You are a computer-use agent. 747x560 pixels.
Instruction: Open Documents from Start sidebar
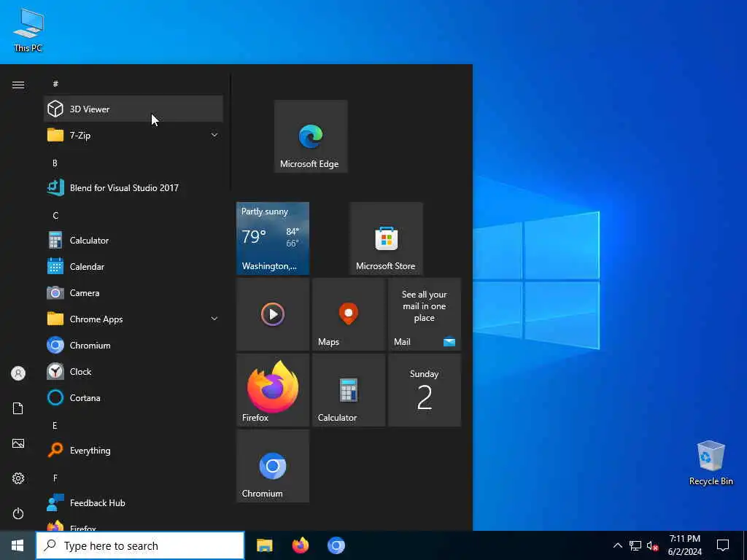click(18, 408)
